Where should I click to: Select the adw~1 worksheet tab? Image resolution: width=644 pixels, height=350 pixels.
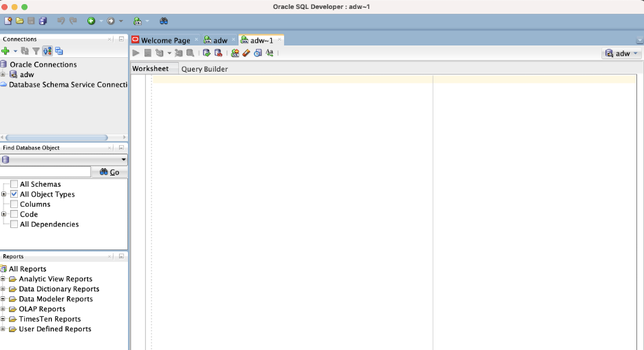(x=261, y=41)
